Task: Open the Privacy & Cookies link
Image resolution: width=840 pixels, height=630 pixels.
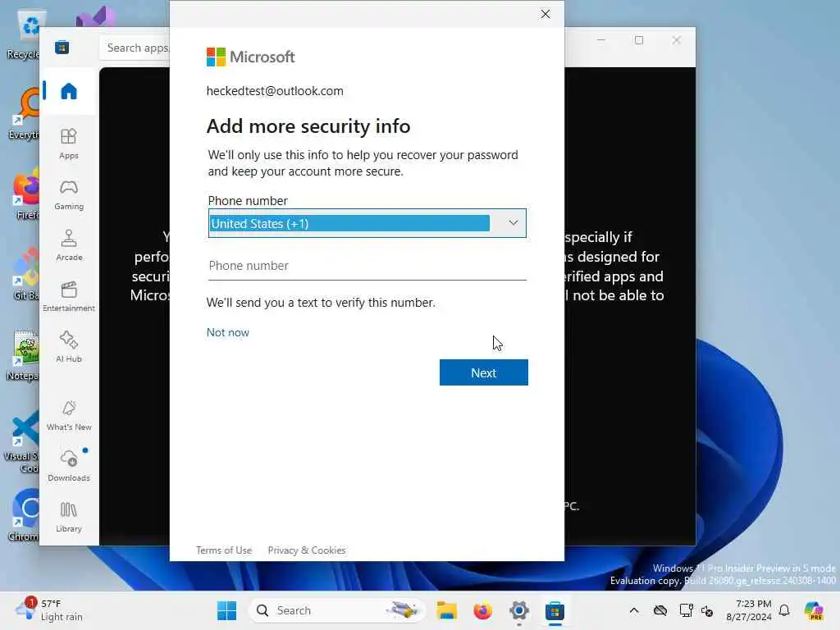Action: click(x=307, y=550)
